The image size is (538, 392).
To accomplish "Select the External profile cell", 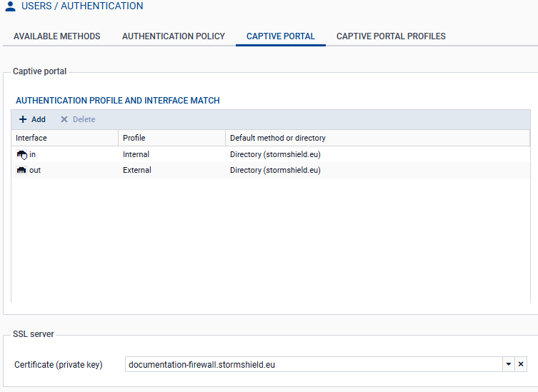I will click(x=137, y=170).
